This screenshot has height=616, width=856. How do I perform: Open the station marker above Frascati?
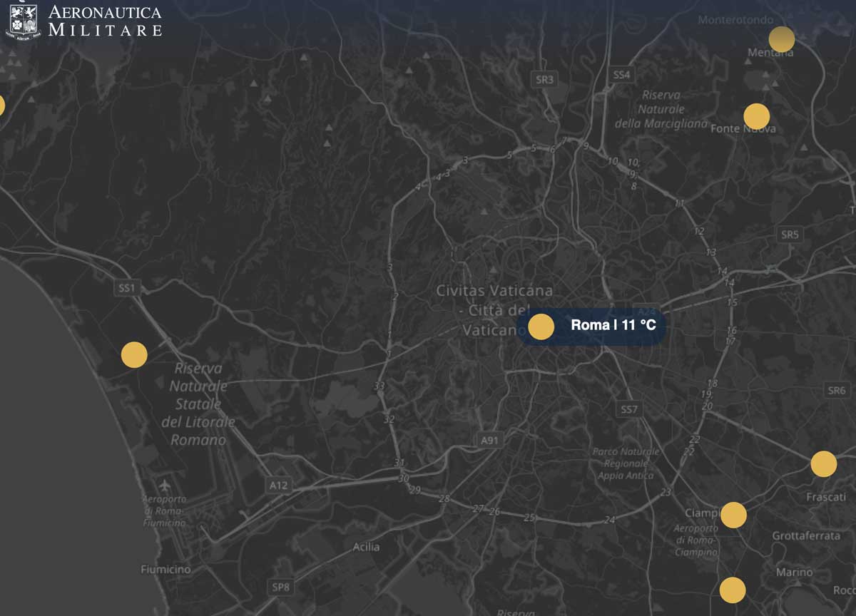(823, 463)
